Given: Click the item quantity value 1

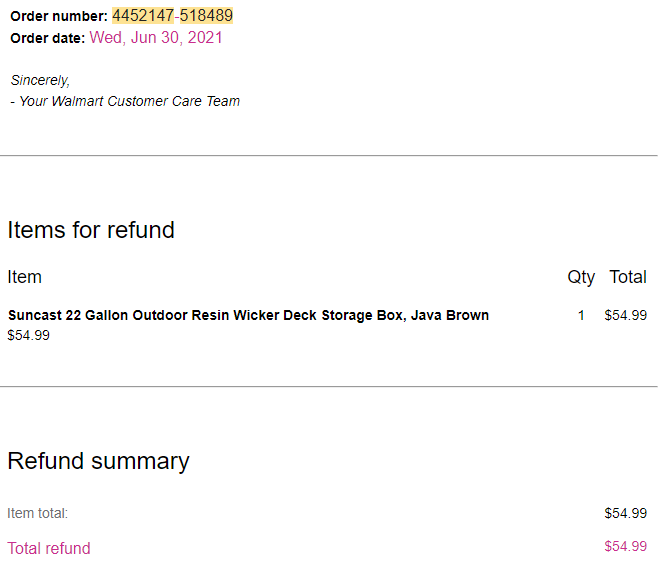Looking at the screenshot, I should point(581,315).
